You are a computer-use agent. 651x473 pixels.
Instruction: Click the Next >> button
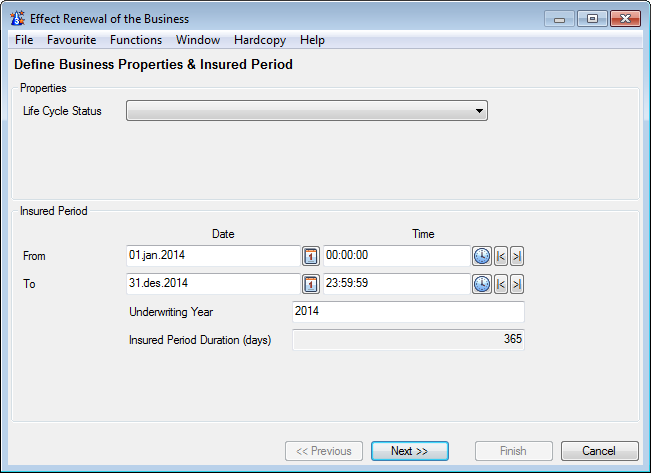(409, 451)
